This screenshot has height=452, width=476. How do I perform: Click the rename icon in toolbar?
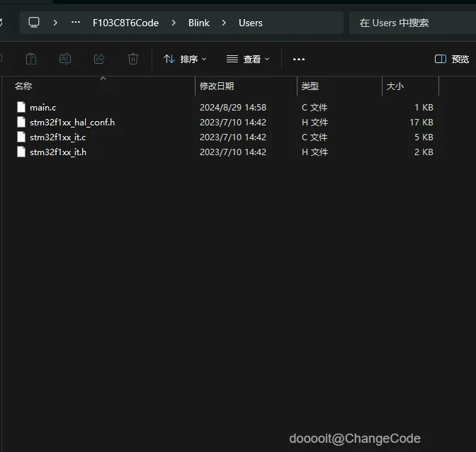[65, 59]
